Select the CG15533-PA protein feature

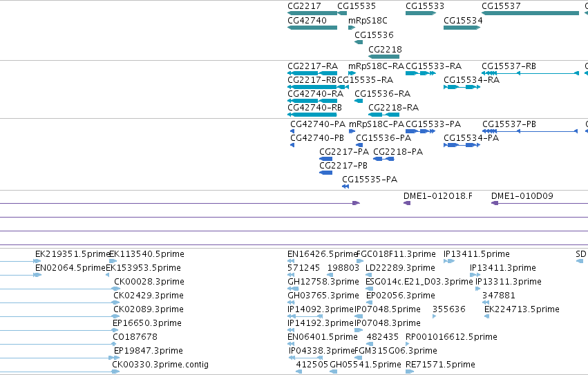pos(421,131)
